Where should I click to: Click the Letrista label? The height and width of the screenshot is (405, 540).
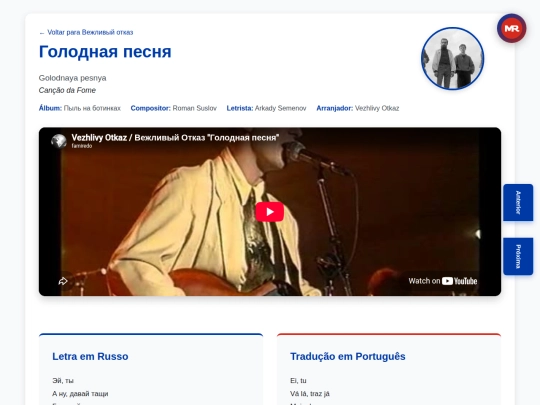(x=240, y=108)
